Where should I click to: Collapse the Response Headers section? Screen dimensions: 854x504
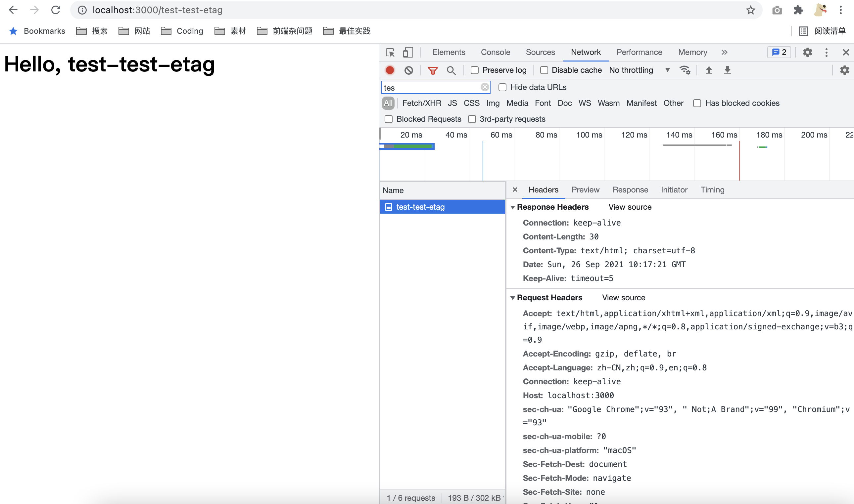(x=513, y=207)
